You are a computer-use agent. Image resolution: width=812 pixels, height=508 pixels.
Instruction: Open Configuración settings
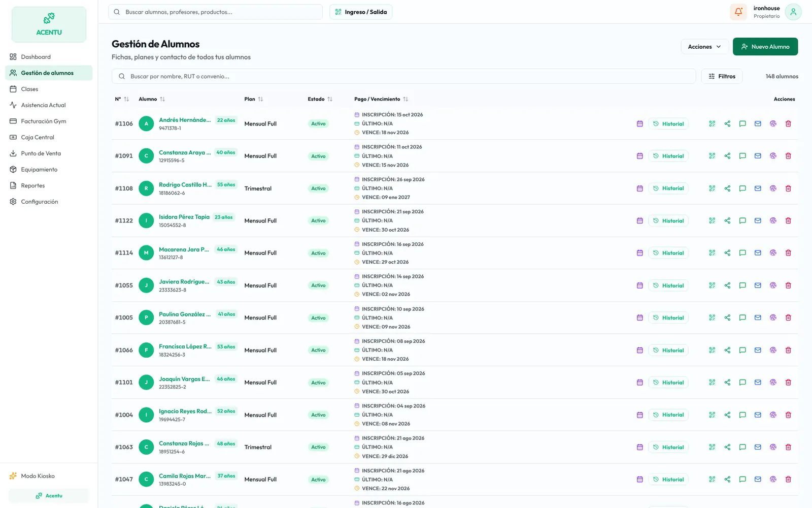coord(49,202)
